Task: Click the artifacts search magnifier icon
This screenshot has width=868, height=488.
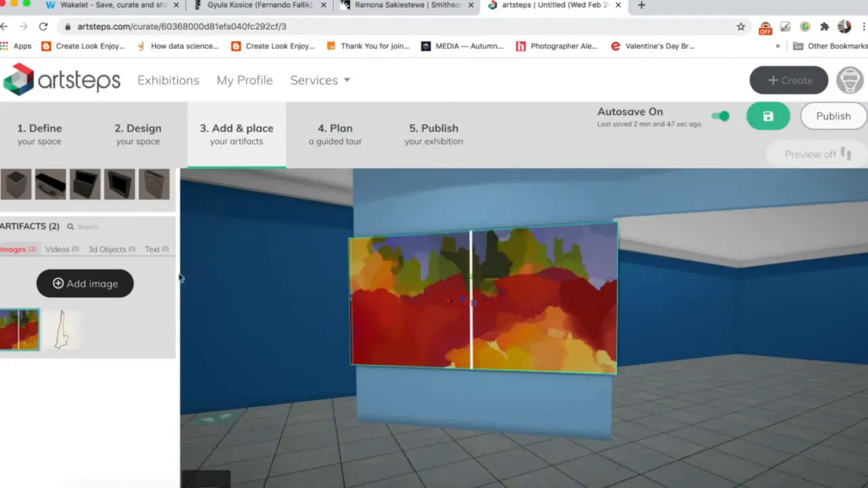Action: (70, 226)
